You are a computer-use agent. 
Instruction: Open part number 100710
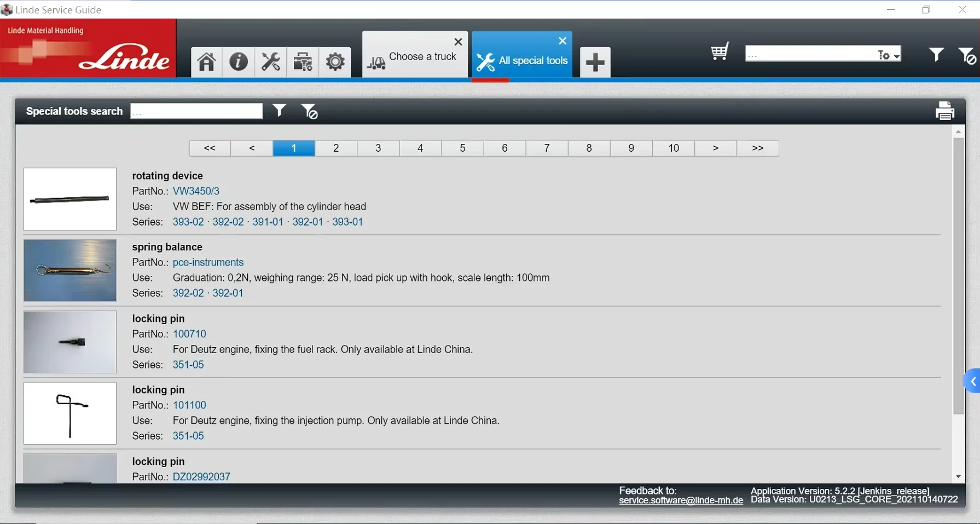click(189, 334)
